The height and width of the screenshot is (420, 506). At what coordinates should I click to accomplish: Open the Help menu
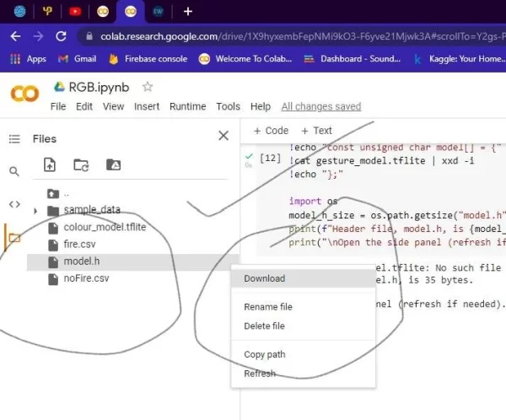tap(261, 106)
